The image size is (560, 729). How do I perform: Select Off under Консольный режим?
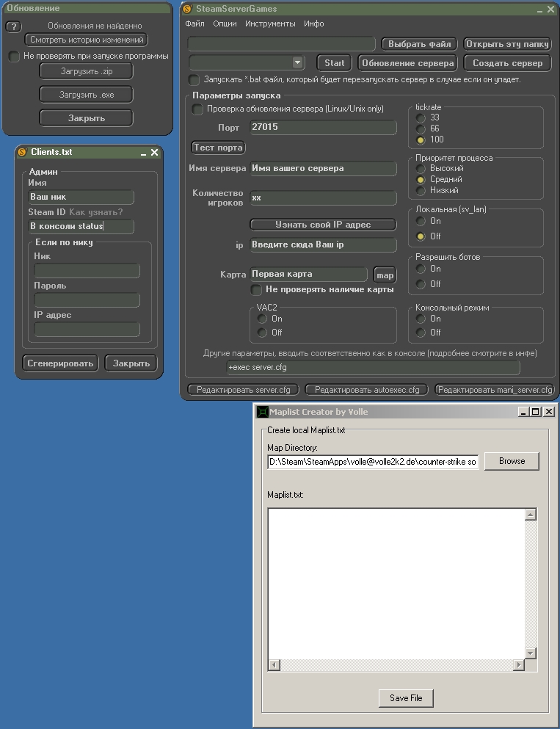421,333
